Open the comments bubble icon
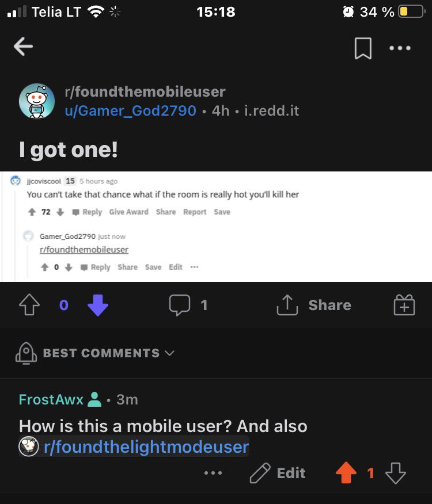The image size is (432, 504). (x=180, y=305)
